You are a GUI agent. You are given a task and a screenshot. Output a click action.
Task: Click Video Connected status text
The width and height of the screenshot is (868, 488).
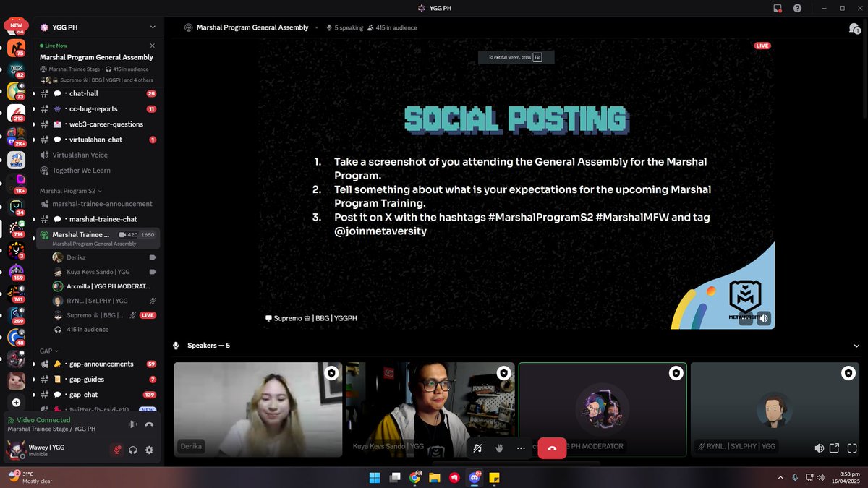(45, 420)
